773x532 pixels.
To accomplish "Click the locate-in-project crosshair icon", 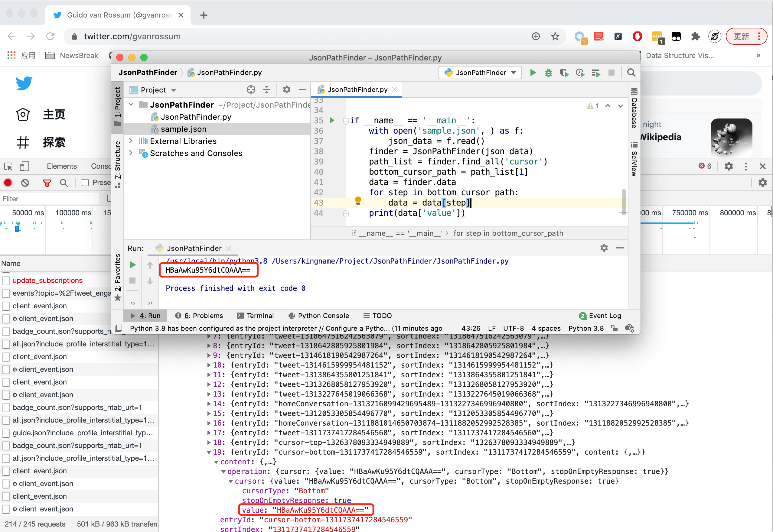I will point(251,90).
